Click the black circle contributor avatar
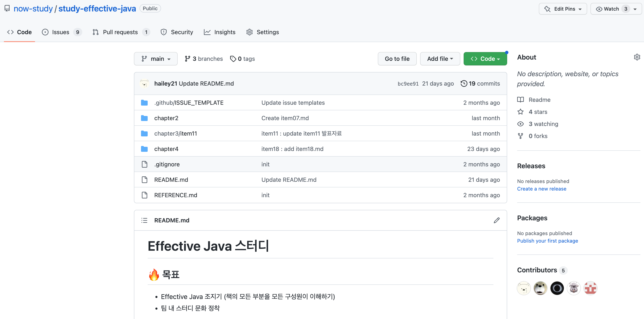The image size is (644, 319). pyautogui.click(x=557, y=288)
